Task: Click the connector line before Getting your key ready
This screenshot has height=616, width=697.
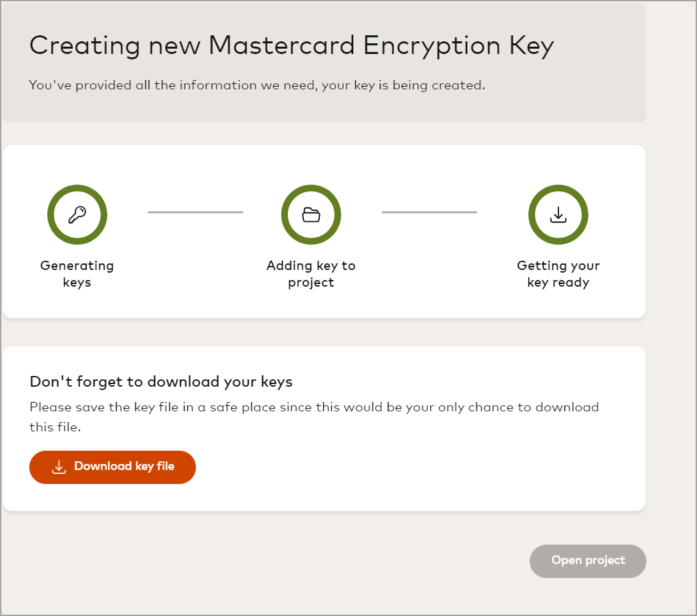Action: tap(429, 212)
